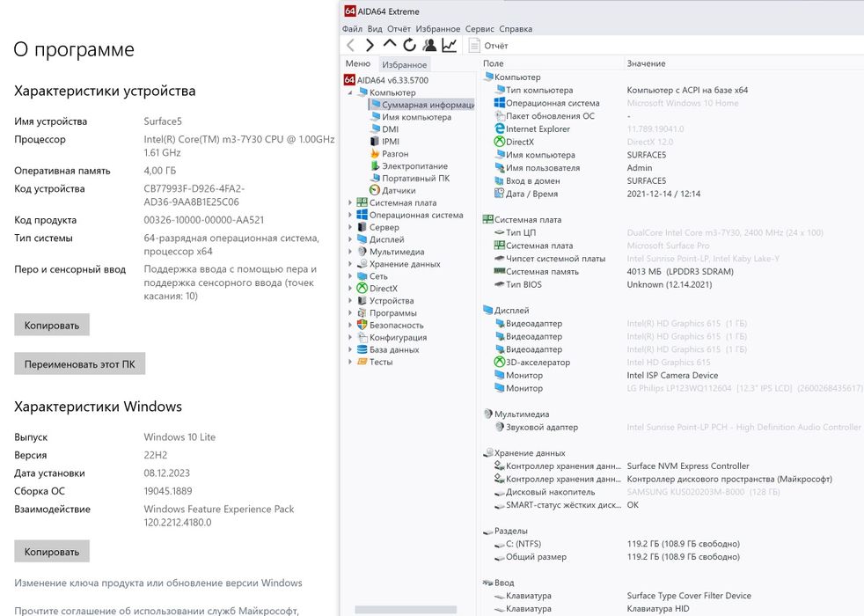
Task: Open the Справка menu
Action: 516,29
